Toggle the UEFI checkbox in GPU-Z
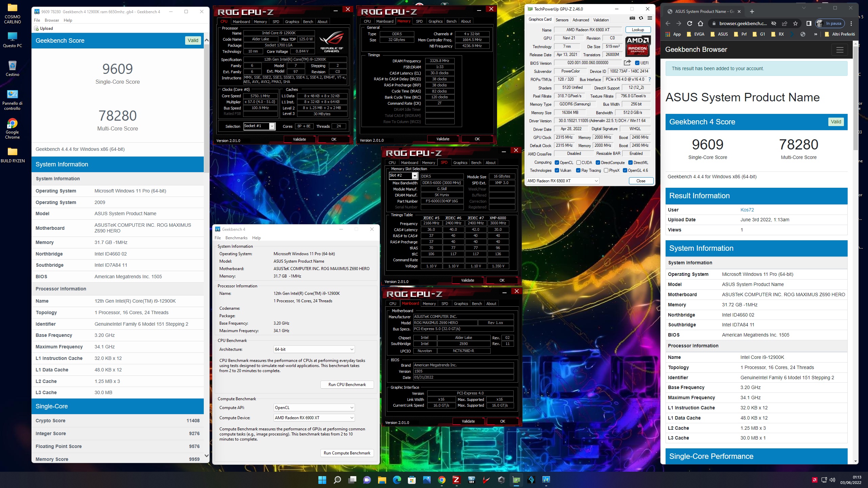Viewport: 868px width, 488px height. coord(637,63)
